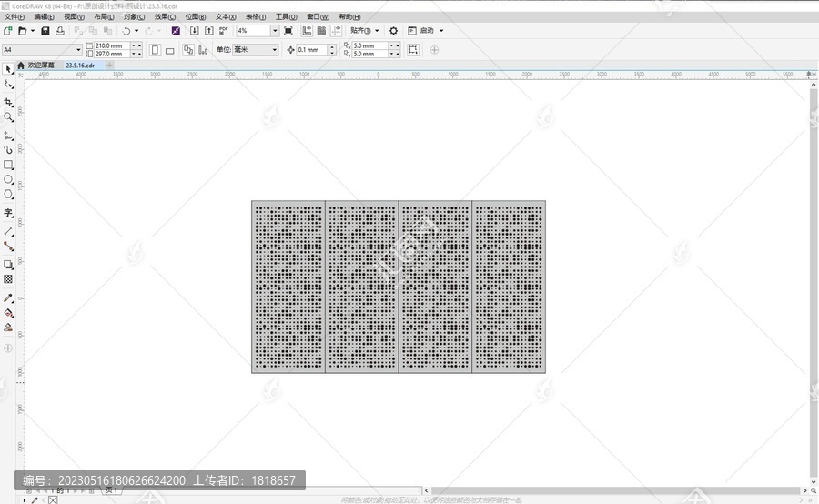This screenshot has height=504, width=819.
Task: Expand the A4 page size dropdown
Action: coord(78,50)
